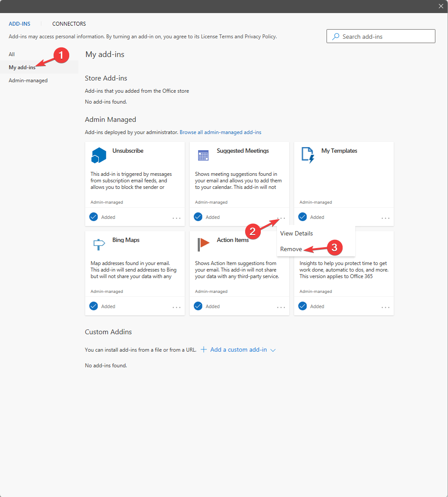Click the Insights add-in description text
The image size is (448, 497).
[x=344, y=270]
